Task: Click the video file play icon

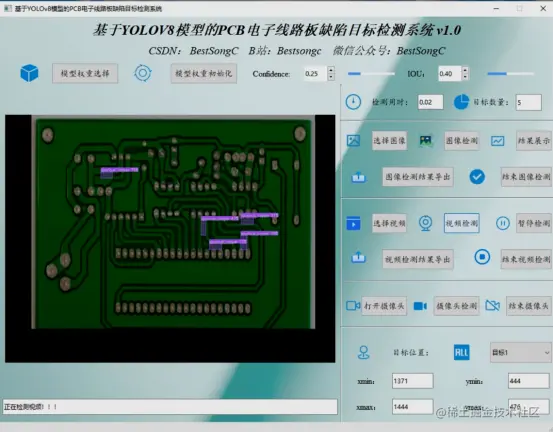Action: [353, 223]
